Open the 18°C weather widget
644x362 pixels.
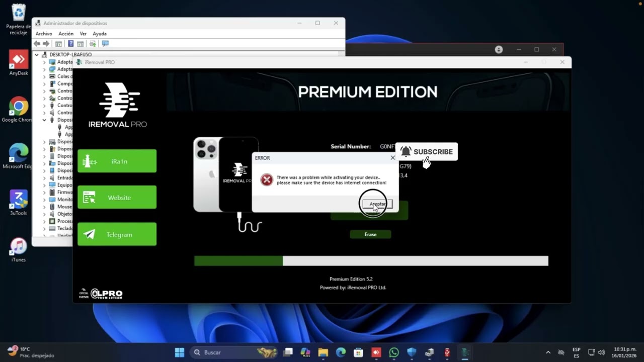[31, 352]
